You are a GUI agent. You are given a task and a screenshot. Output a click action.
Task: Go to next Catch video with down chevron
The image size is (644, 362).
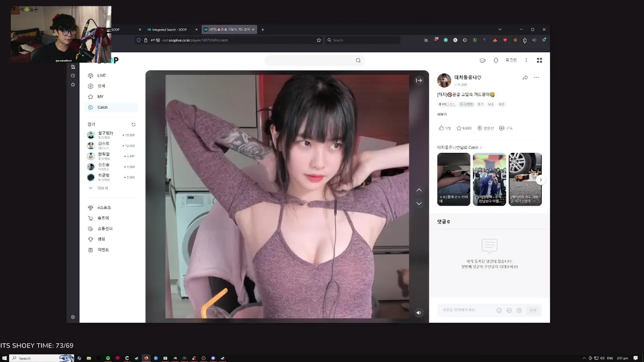click(x=419, y=204)
